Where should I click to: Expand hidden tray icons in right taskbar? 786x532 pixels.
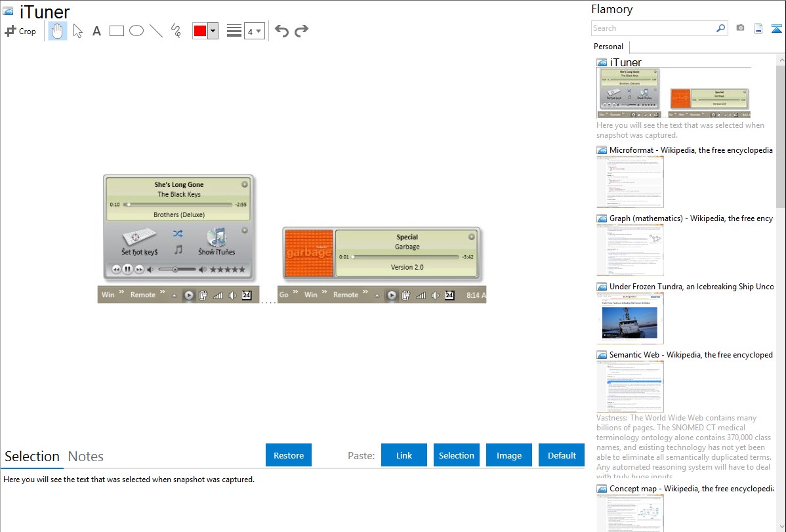tap(377, 296)
